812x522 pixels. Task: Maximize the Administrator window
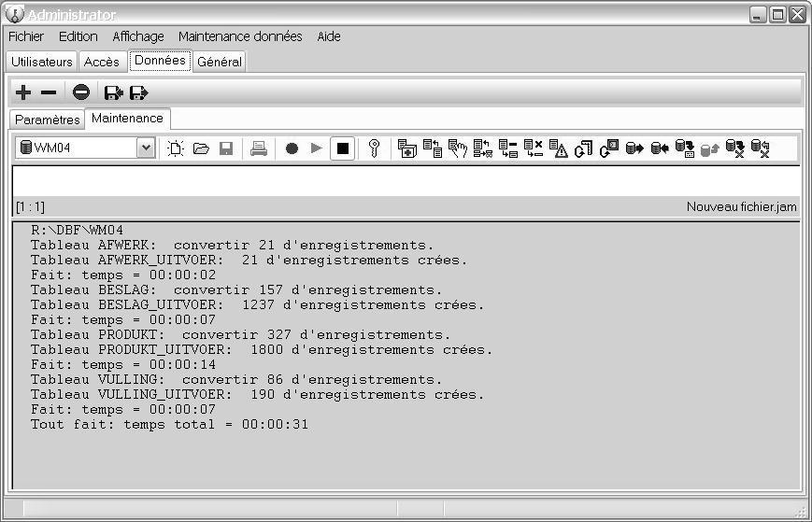tap(777, 15)
